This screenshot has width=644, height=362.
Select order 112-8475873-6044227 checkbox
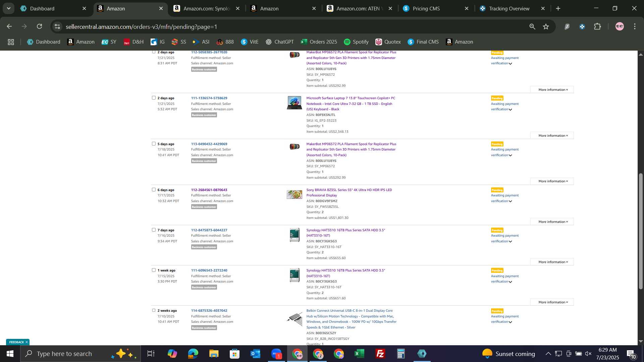(154, 230)
